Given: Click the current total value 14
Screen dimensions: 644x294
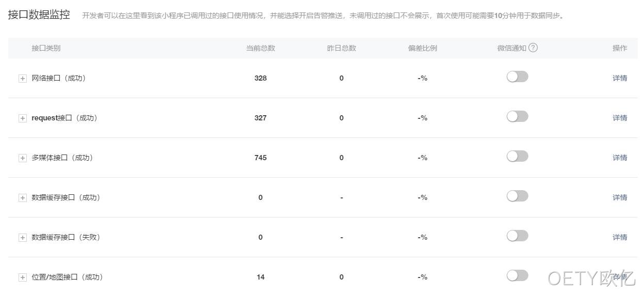Looking at the screenshot, I should (x=261, y=277).
